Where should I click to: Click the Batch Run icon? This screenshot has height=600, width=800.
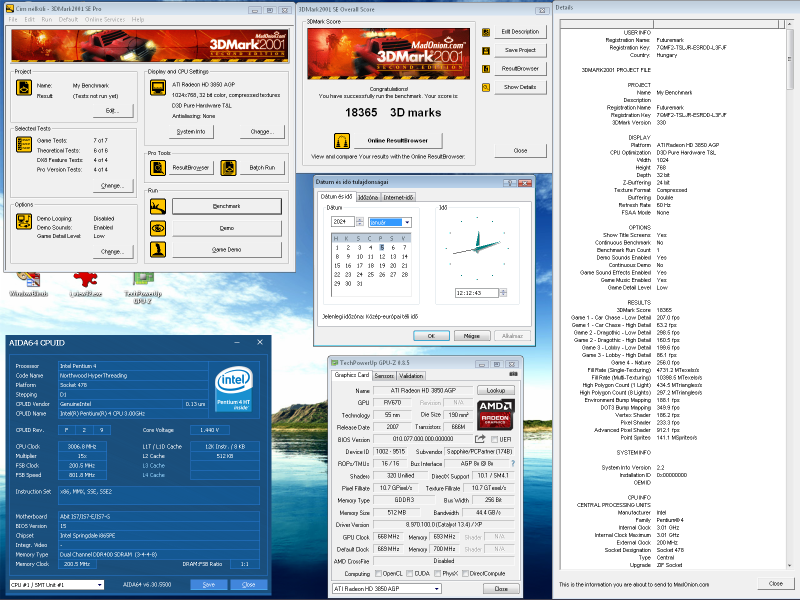228,167
